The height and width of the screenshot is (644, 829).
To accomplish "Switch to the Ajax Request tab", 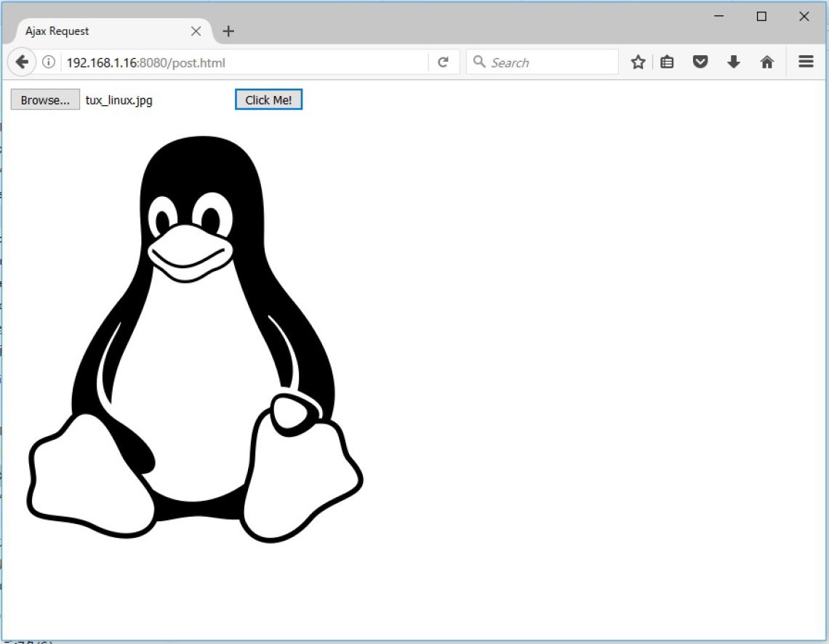I will tap(102, 31).
